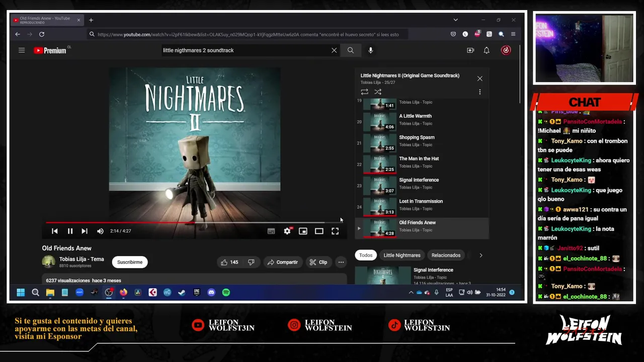The height and width of the screenshot is (362, 644).
Task: Open the YouTube Create video icon
Action: click(470, 50)
